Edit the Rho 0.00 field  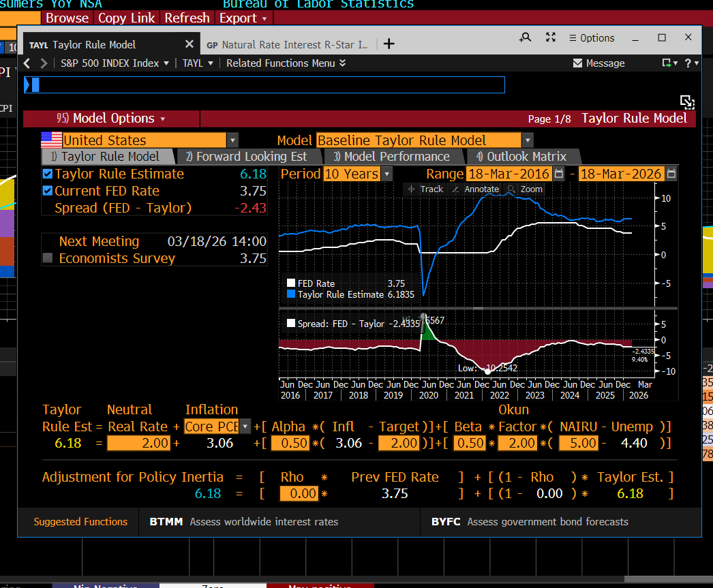(x=299, y=493)
